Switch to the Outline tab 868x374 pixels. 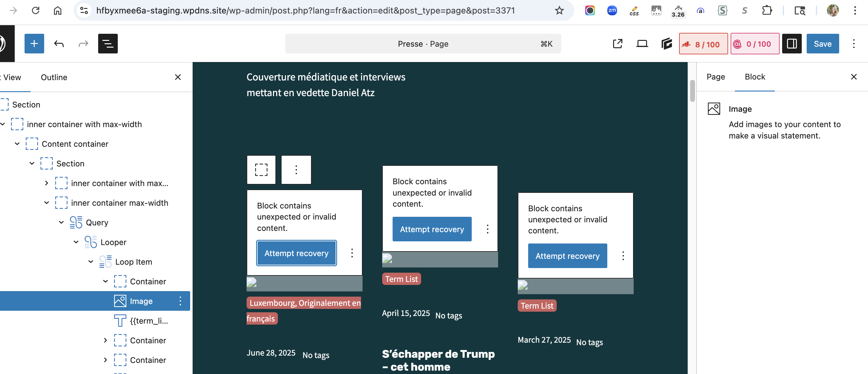[54, 77]
